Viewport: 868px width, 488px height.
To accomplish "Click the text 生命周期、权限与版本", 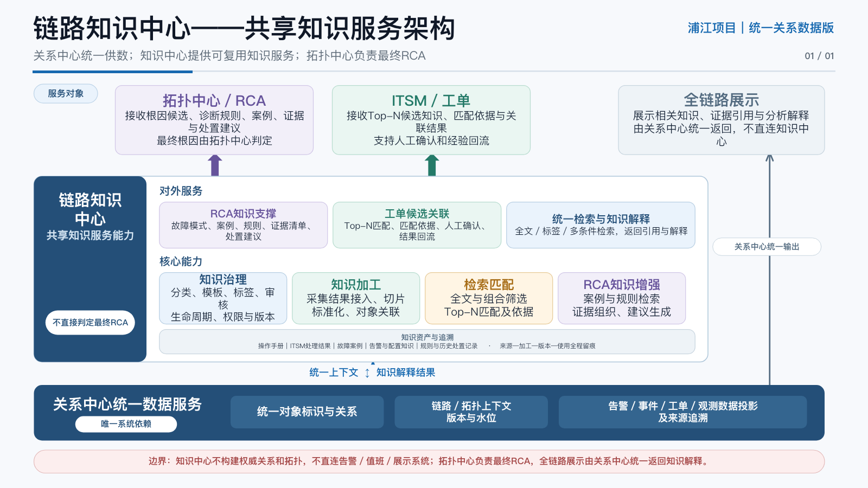I will tap(223, 317).
